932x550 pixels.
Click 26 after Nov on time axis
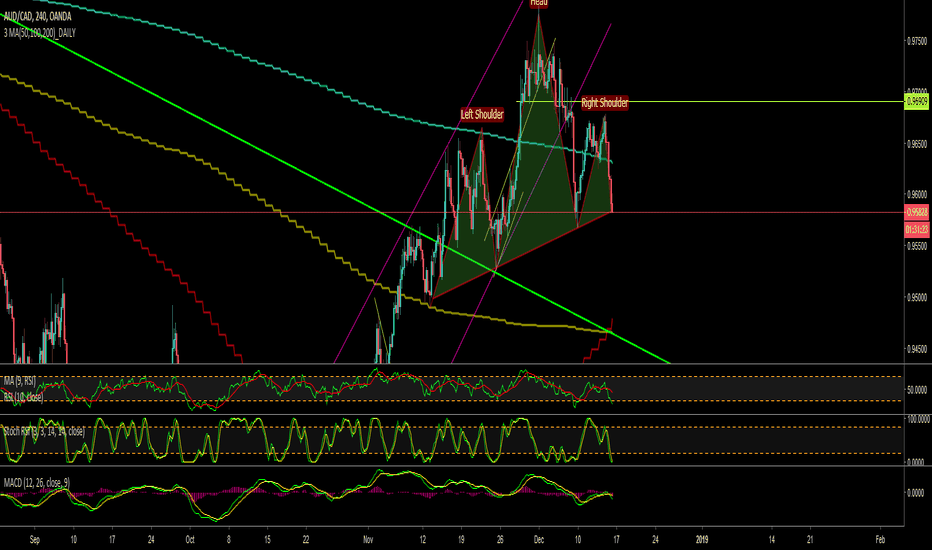(x=500, y=540)
